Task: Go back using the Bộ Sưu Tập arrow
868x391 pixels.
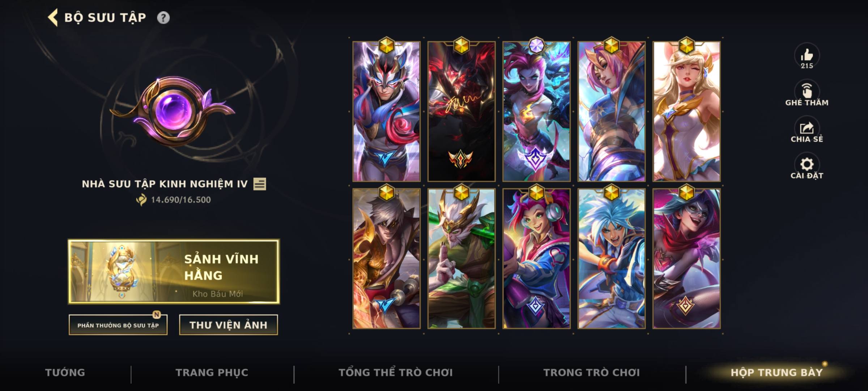Action: tap(53, 17)
